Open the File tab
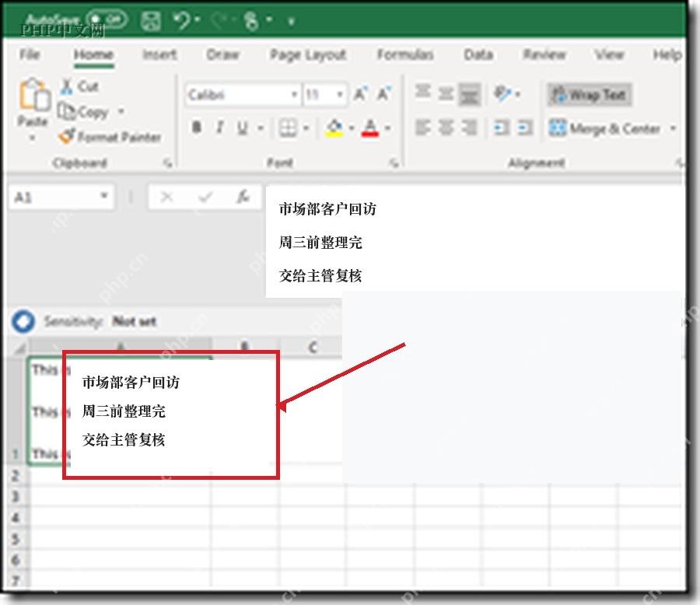The width and height of the screenshot is (700, 605). tap(30, 54)
